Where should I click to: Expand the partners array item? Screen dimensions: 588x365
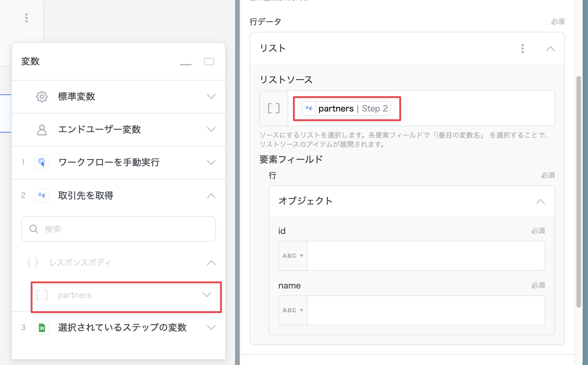coord(206,295)
